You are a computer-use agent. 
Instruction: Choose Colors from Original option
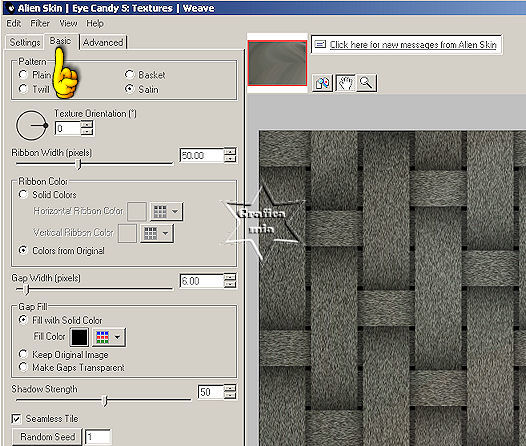coord(62,250)
